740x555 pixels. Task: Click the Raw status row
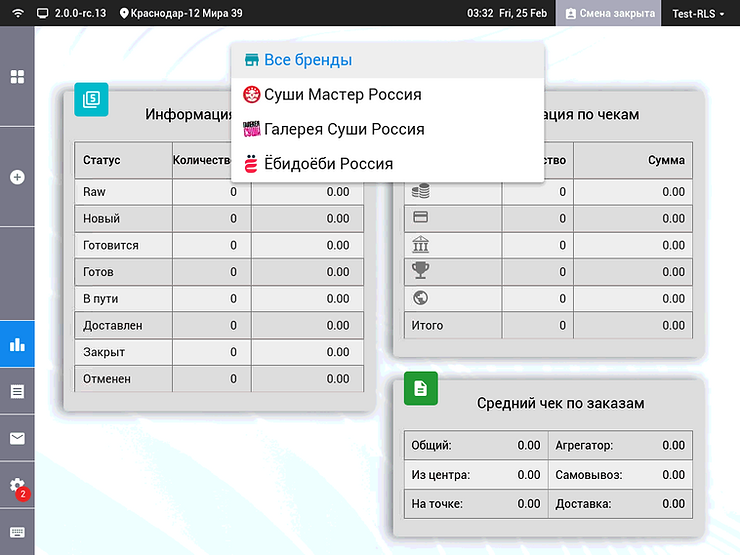pos(219,192)
